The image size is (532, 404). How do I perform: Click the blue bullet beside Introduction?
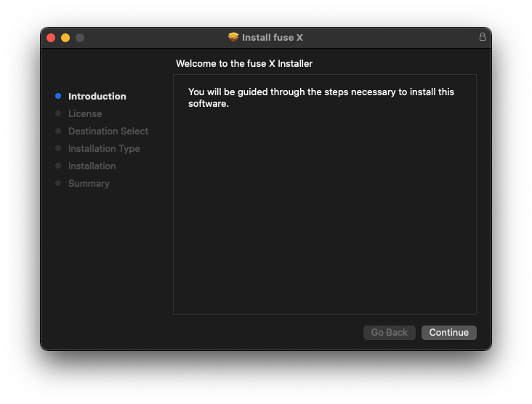58,96
